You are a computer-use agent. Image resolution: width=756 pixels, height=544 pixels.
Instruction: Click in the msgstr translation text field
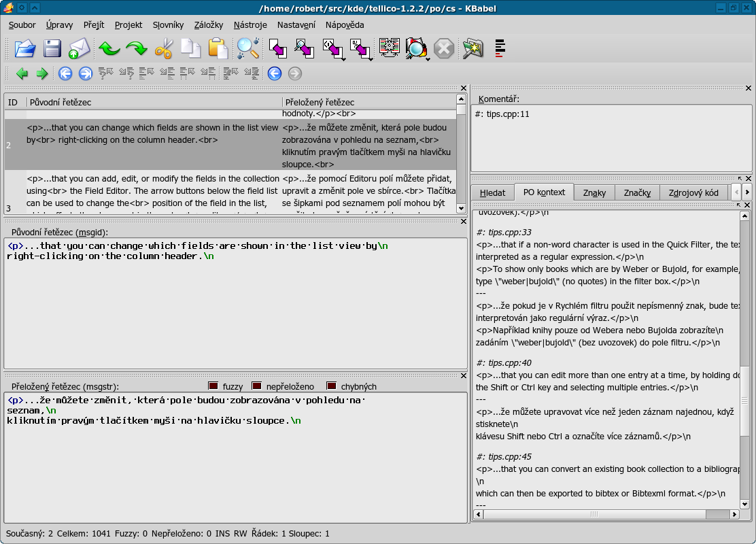[235, 457]
